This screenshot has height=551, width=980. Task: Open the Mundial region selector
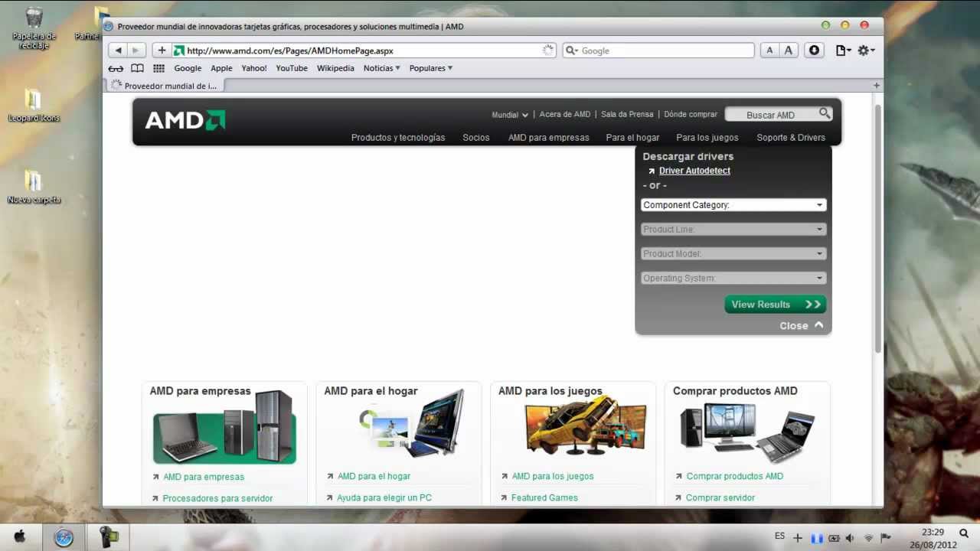pos(510,115)
